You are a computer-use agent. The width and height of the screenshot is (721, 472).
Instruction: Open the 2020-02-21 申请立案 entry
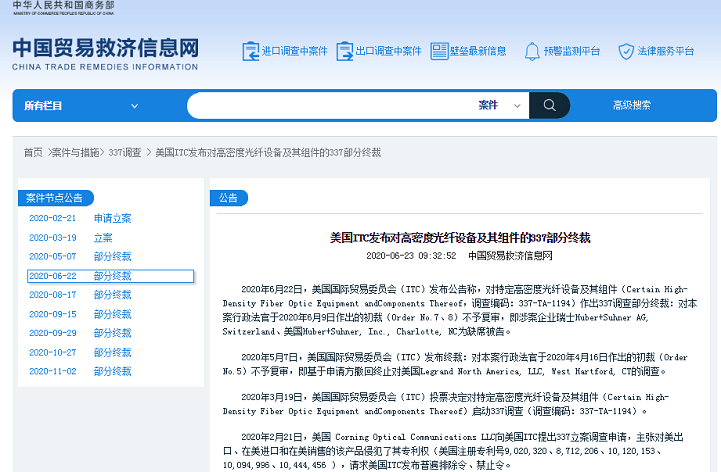(x=80, y=219)
